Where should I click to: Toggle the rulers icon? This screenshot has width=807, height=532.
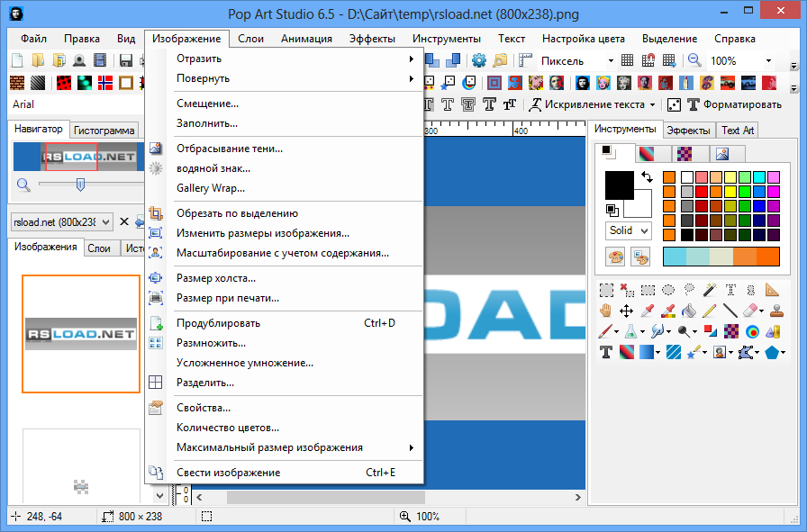tap(524, 60)
